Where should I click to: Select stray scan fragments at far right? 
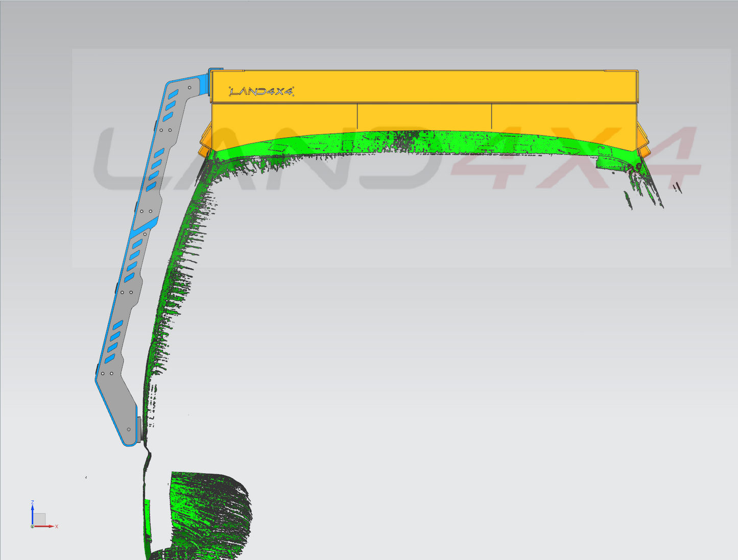click(677, 188)
